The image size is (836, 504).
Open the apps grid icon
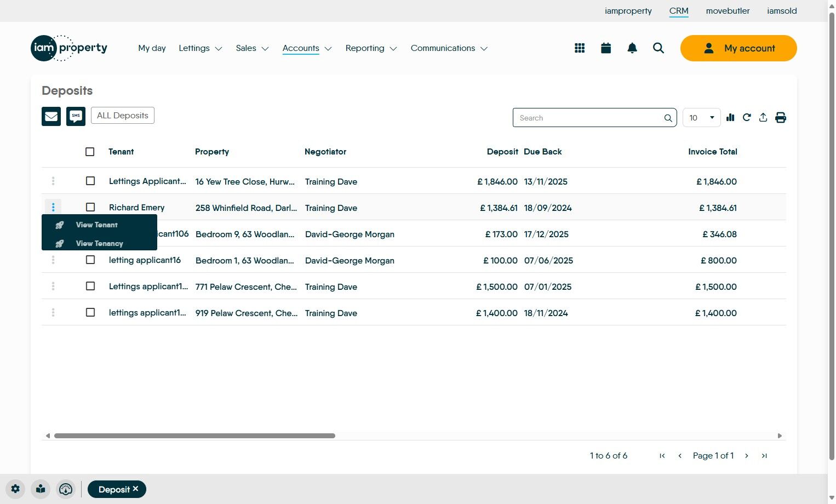(x=580, y=48)
